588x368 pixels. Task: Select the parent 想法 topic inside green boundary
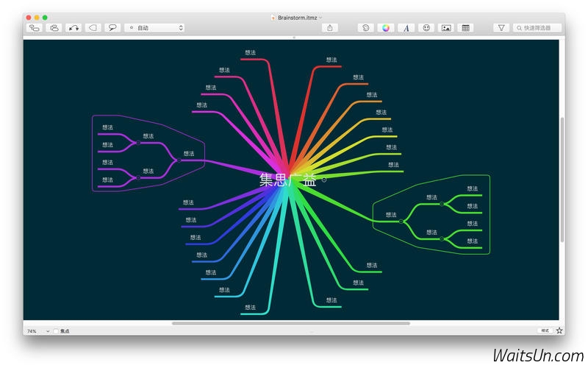tap(391, 215)
